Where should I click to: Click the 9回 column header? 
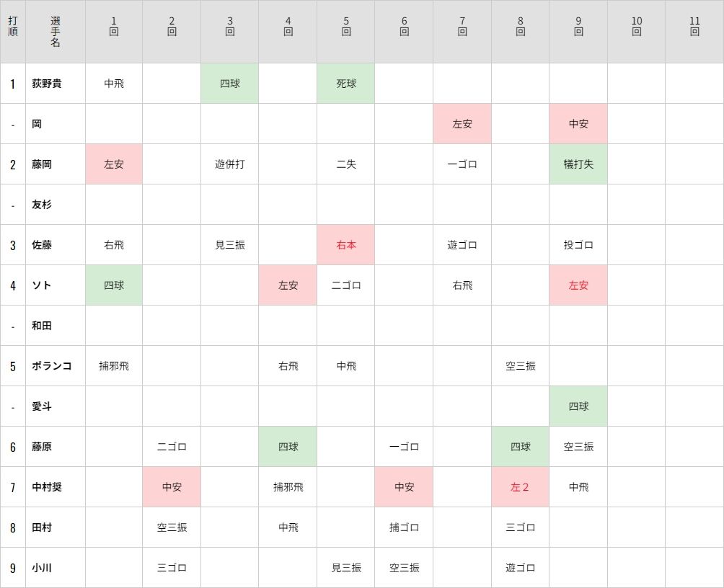[578, 27]
